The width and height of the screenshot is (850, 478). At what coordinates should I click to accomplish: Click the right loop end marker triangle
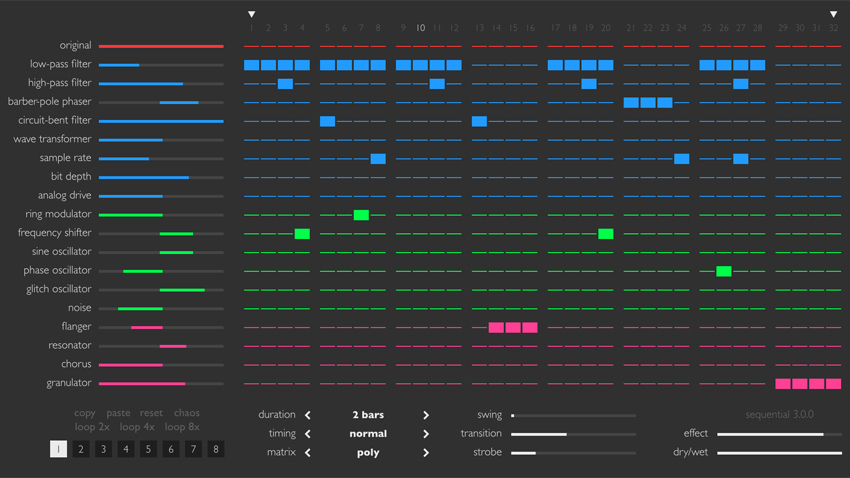[x=833, y=14]
